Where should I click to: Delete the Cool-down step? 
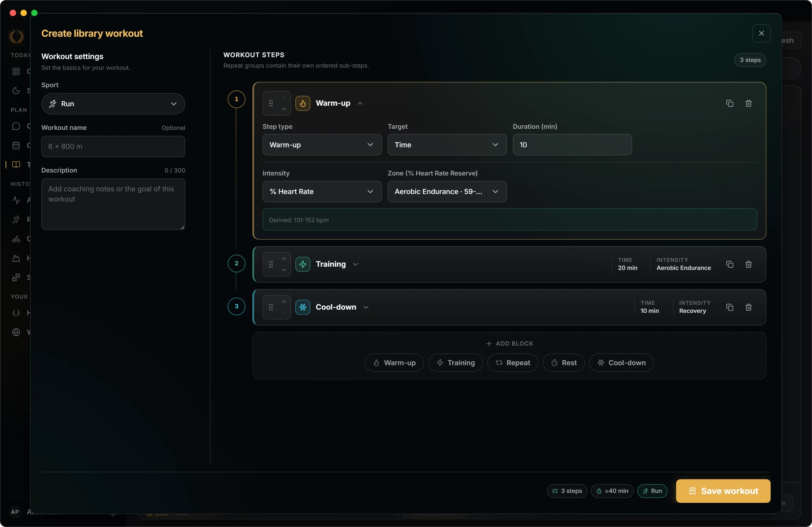click(x=748, y=307)
